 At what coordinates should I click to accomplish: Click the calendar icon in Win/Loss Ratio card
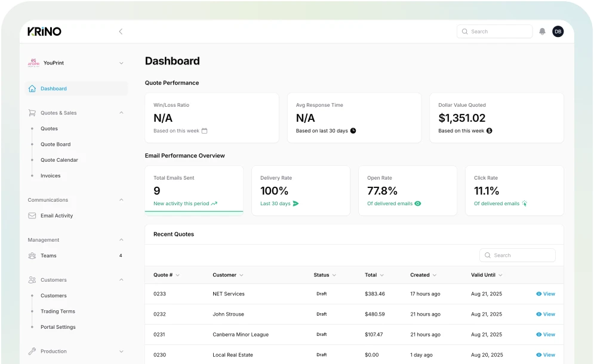[x=205, y=131]
